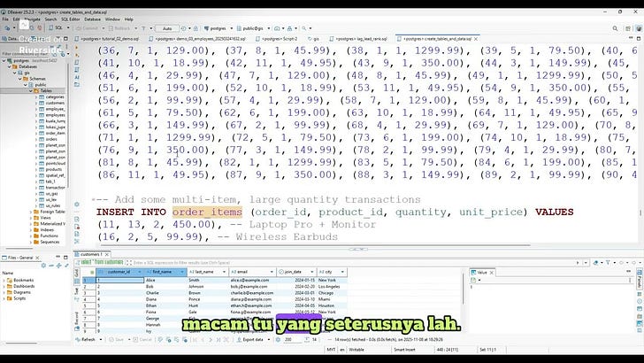This screenshot has width=644, height=363.
Task: Open the SQL Editor menu
Action: [70, 19]
